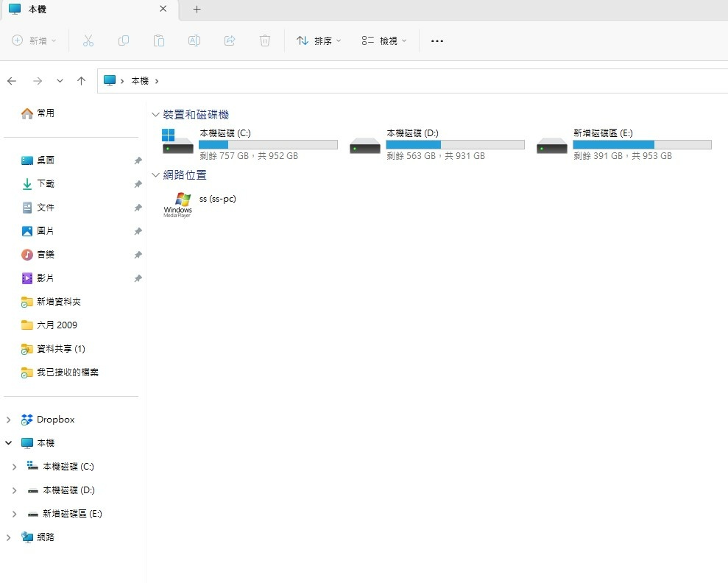The width and height of the screenshot is (728, 583).
Task: Open recent locations chevron beside forward arrow
Action: pyautogui.click(x=60, y=81)
